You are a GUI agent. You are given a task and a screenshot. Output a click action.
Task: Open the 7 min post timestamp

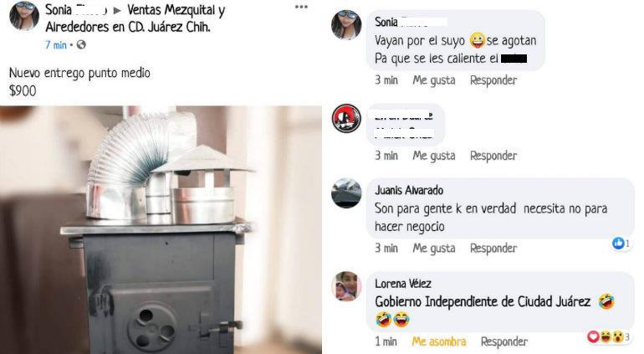(56, 45)
